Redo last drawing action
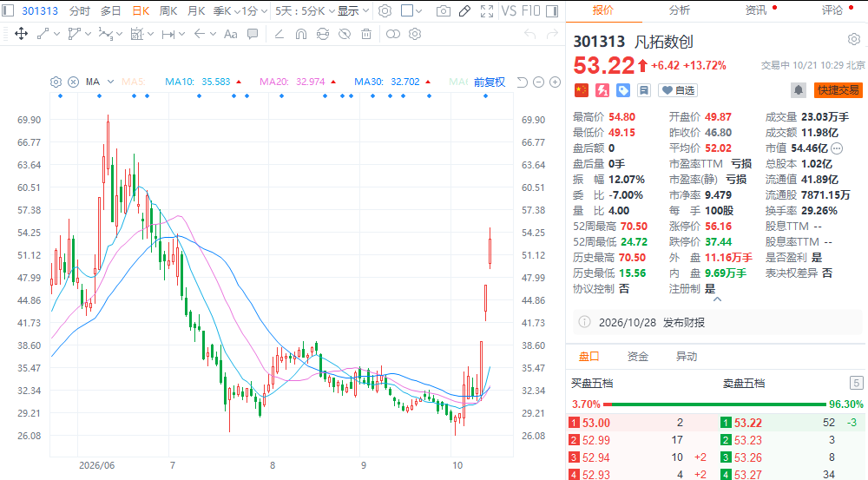This screenshot has width=868, height=480. click(x=552, y=35)
